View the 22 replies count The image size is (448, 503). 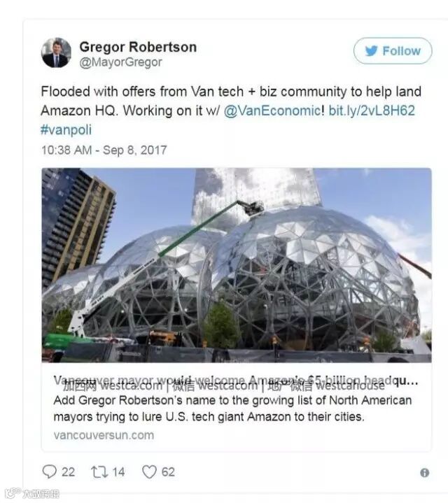[x=68, y=472]
